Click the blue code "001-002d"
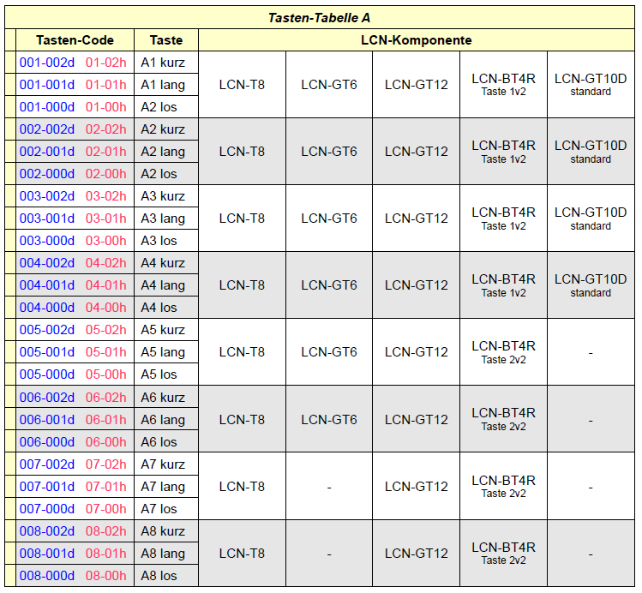The image size is (642, 593). click(47, 62)
